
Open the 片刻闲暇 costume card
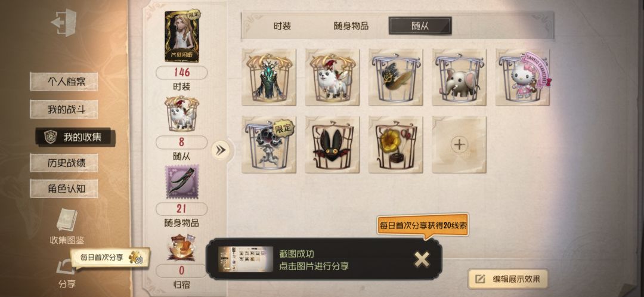click(x=181, y=36)
